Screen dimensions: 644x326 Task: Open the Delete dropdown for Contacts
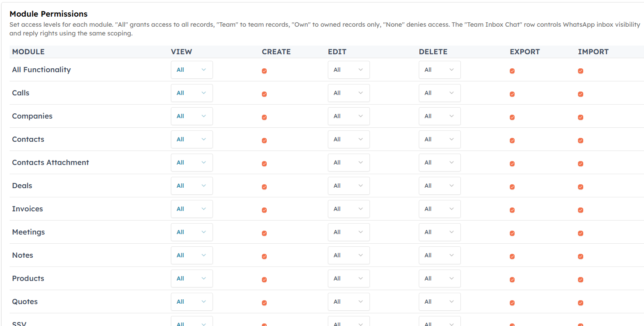439,139
